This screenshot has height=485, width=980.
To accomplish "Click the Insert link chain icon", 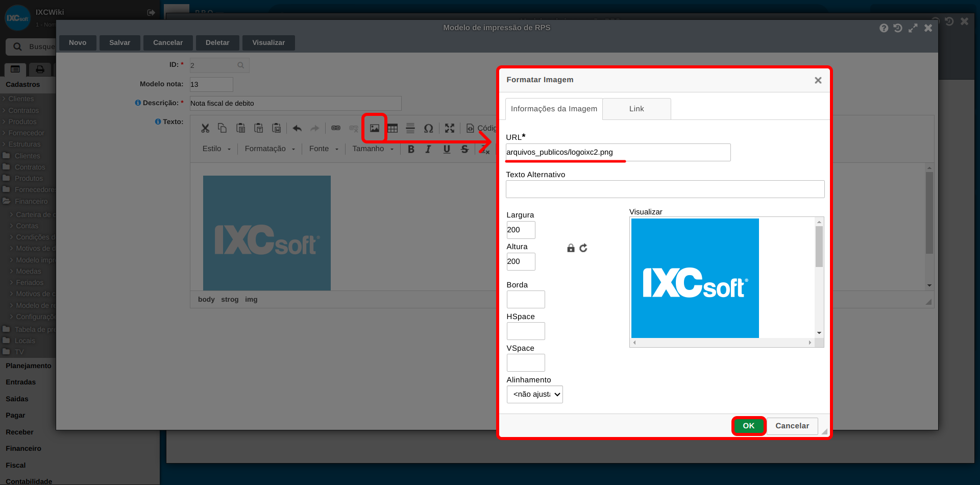I will pos(335,128).
